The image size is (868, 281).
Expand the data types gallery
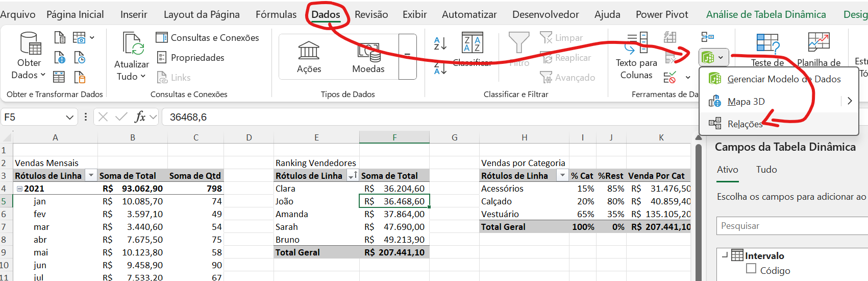point(407,57)
